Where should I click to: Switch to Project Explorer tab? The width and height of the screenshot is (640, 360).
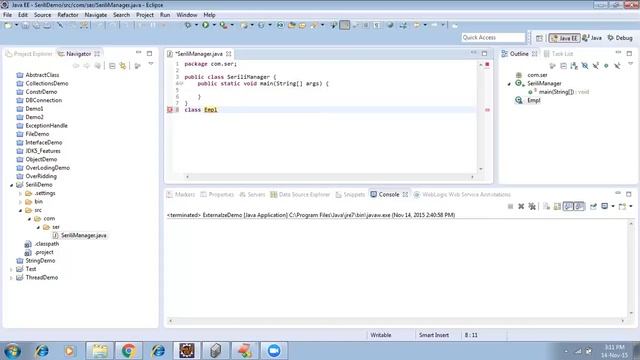click(29, 54)
